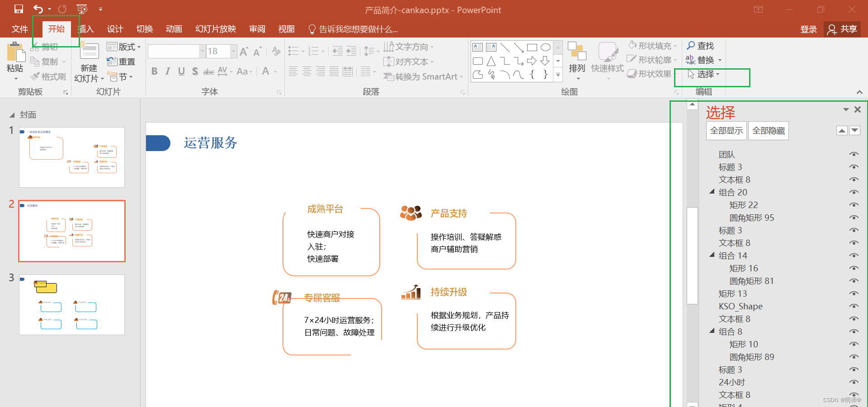The height and width of the screenshot is (407, 868).
Task: Switch to the 动画 tab
Action: (174, 29)
